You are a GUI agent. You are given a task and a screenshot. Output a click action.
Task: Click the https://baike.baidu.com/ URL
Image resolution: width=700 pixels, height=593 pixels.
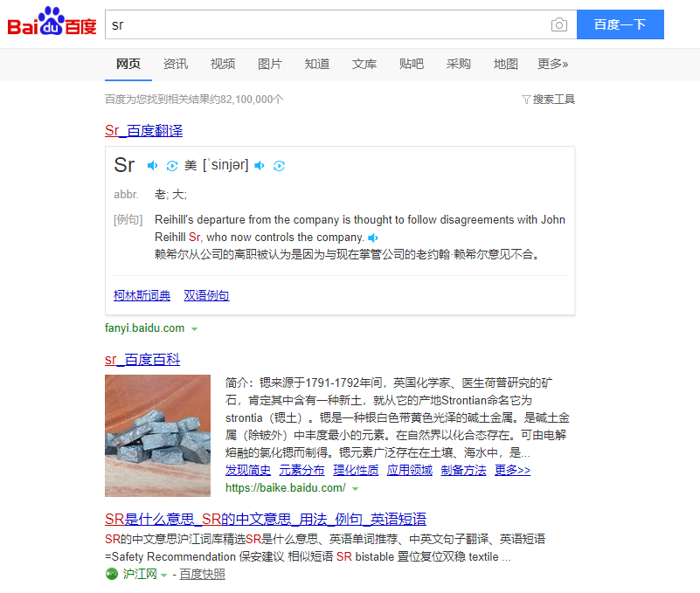(286, 488)
